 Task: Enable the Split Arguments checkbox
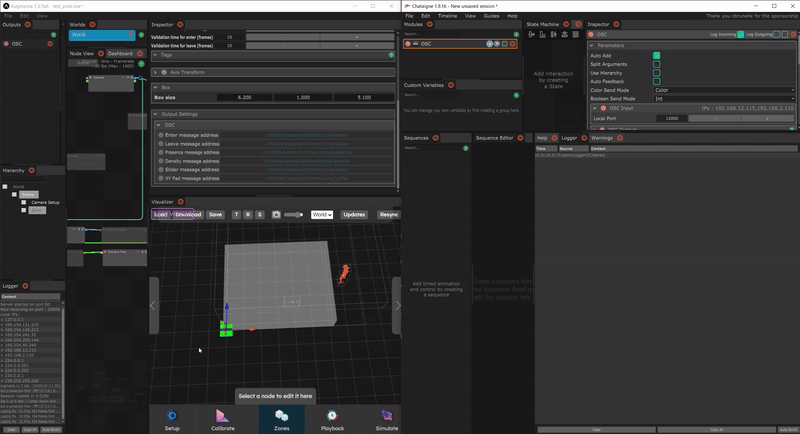click(x=657, y=64)
